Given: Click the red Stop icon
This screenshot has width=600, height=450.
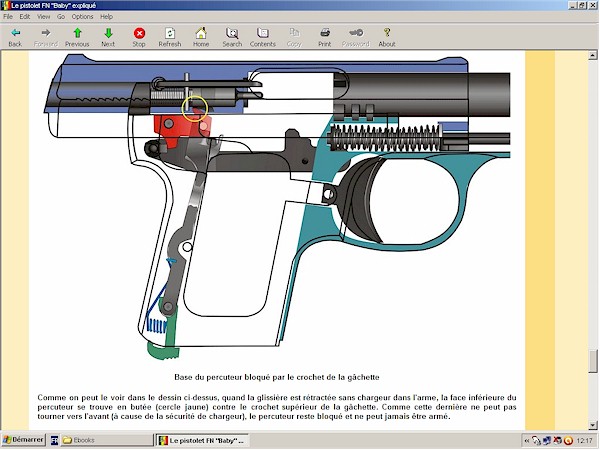Looking at the screenshot, I should (x=139, y=33).
